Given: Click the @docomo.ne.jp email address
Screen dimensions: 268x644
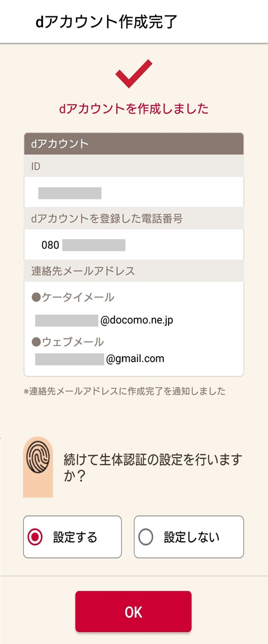Looking at the screenshot, I should [104, 320].
